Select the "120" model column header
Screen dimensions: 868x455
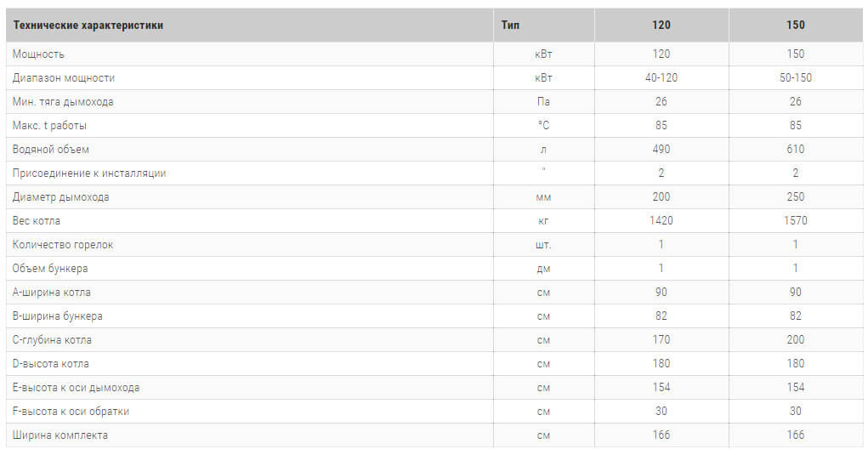tap(661, 26)
